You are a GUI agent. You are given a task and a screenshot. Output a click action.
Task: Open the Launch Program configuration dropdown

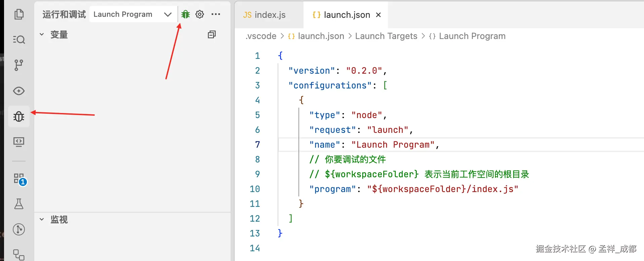(x=132, y=14)
